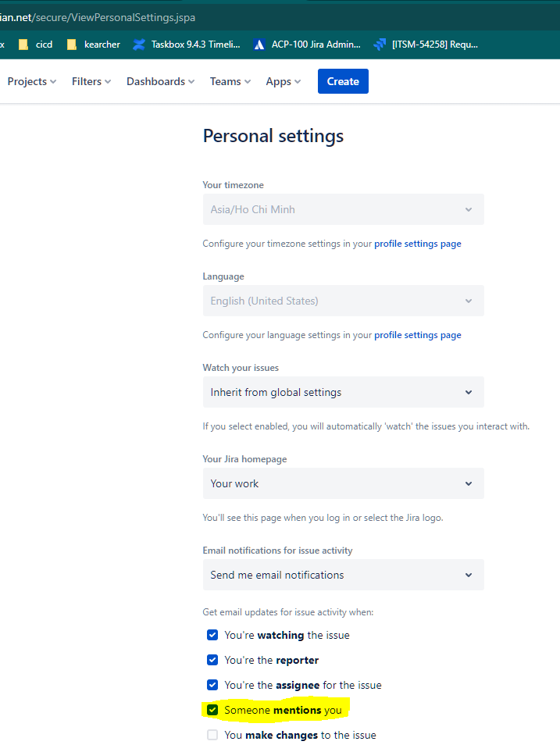Screen dimensions: 560x752
Task: Follow profile settings page link under timezone
Action: point(418,244)
